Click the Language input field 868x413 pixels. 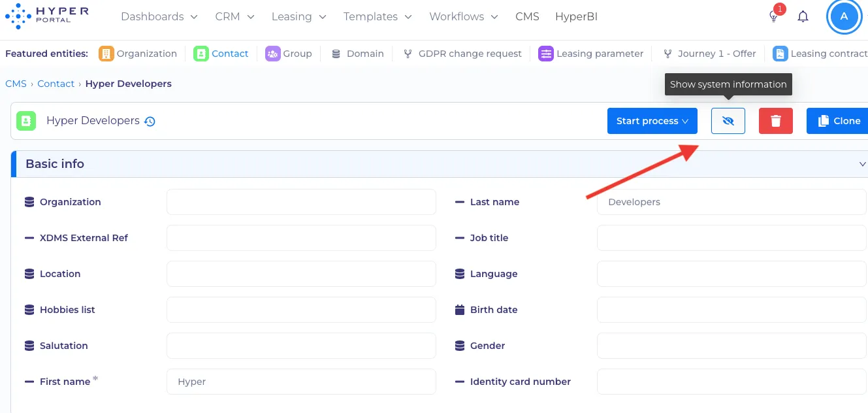pos(731,274)
